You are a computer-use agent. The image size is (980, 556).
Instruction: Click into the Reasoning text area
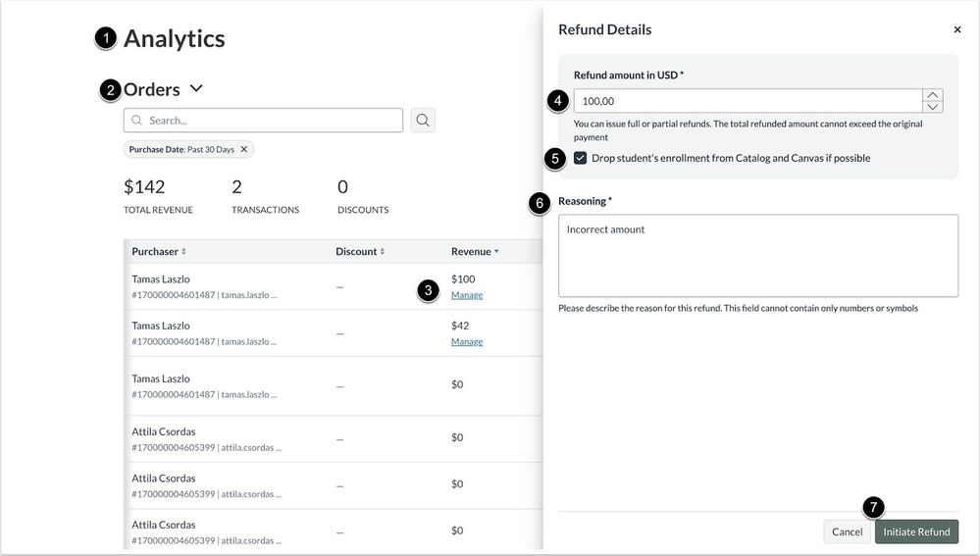click(x=757, y=255)
